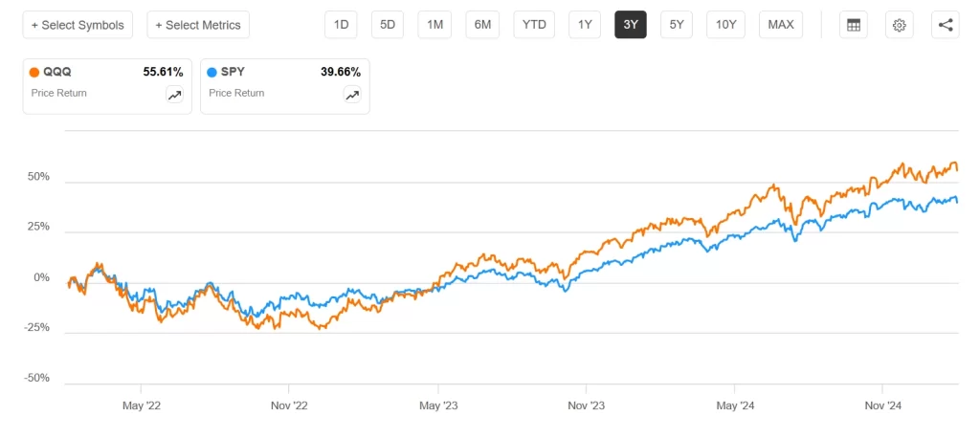The height and width of the screenshot is (438, 980).
Task: Open chart settings gear icon
Action: 900,25
